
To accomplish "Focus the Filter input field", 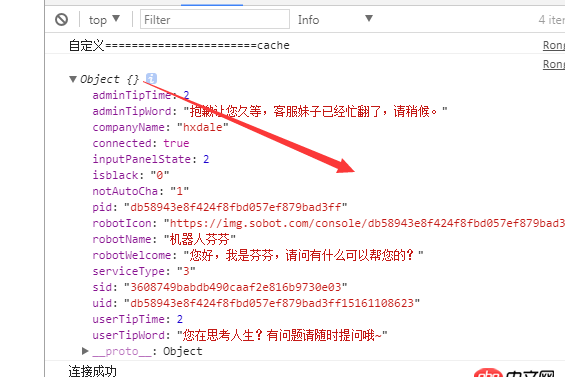I will click(215, 19).
